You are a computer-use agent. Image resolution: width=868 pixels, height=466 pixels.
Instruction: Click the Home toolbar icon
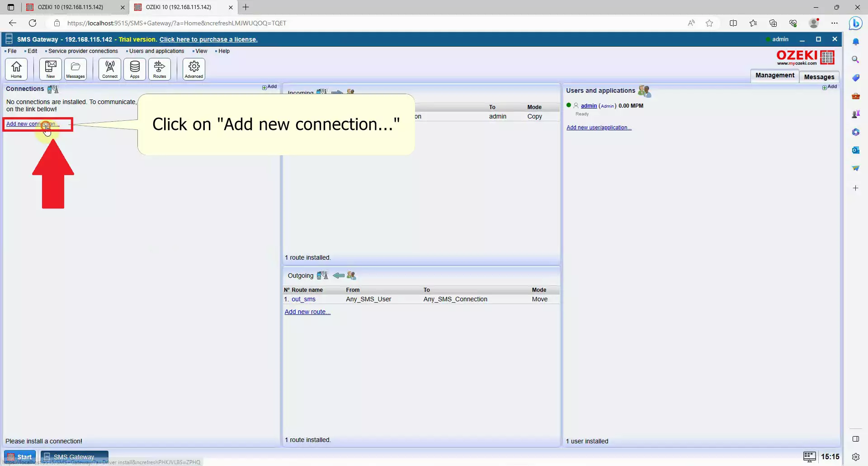[x=16, y=69]
